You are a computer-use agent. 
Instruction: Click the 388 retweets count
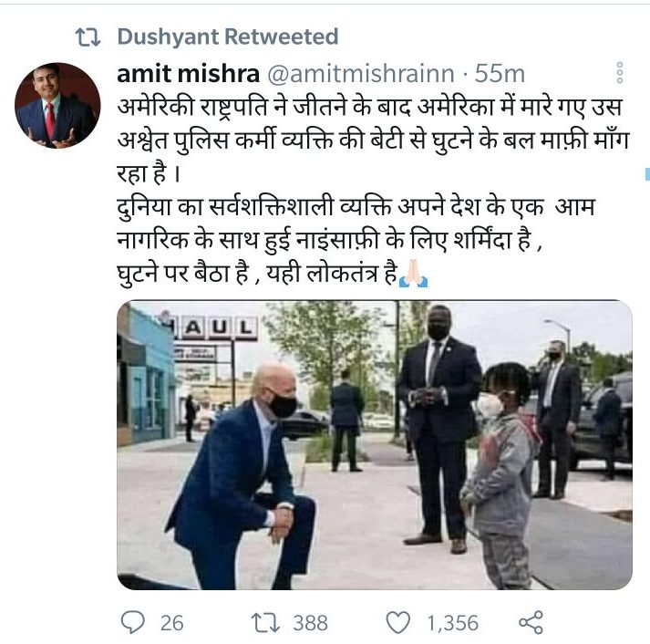310,622
